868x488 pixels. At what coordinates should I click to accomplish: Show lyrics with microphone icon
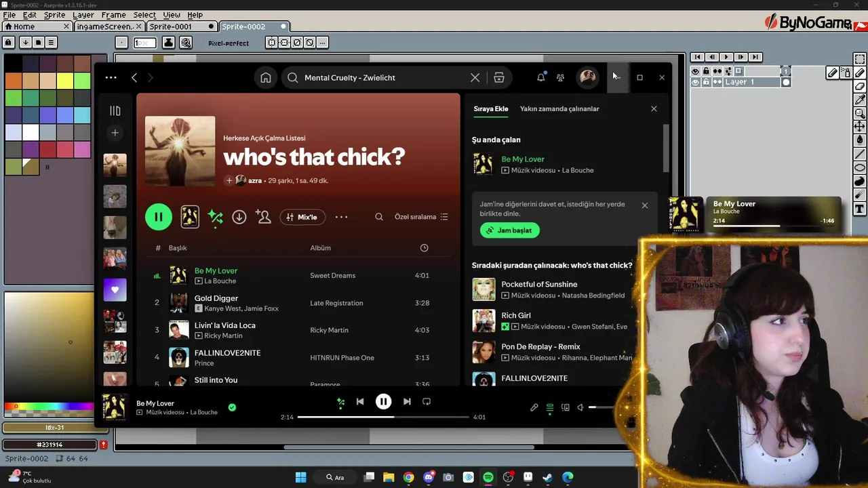pos(534,407)
